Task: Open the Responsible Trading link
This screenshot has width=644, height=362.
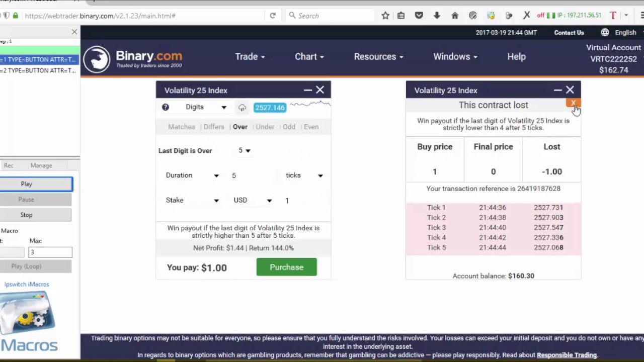Action: tap(567, 355)
